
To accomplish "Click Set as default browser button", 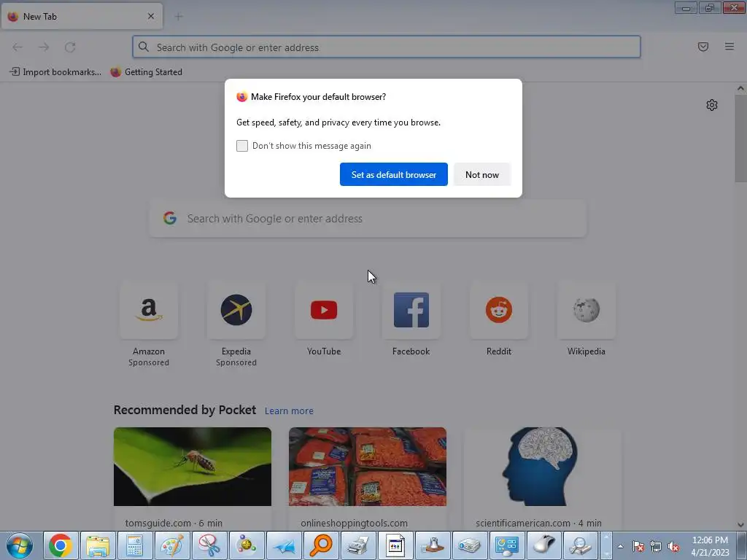I will pos(393,174).
